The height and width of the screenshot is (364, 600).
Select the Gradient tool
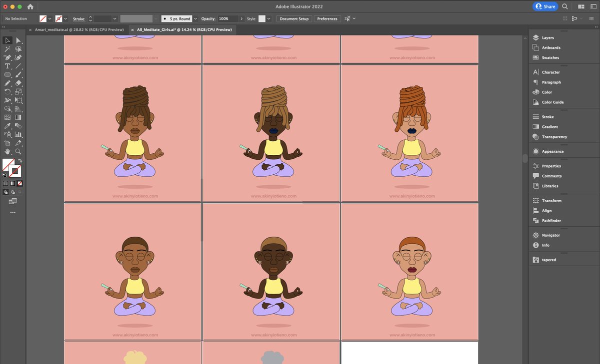tap(18, 117)
